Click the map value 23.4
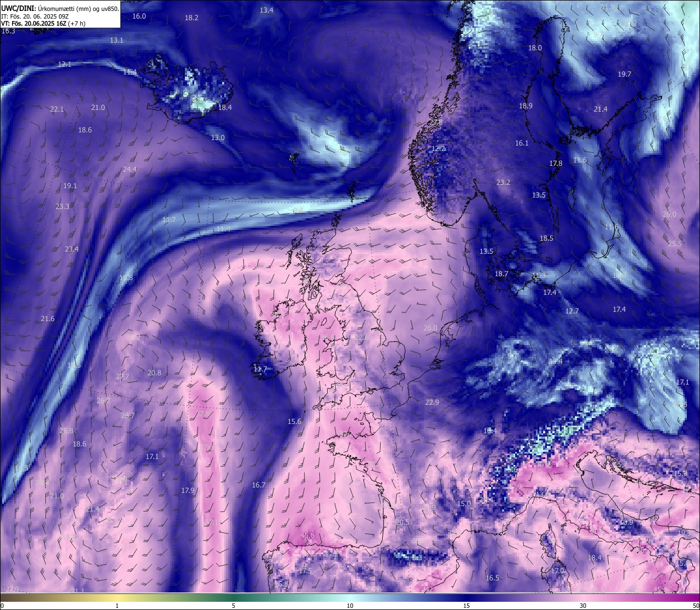Image resolution: width=700 pixels, height=610 pixels. [x=72, y=249]
